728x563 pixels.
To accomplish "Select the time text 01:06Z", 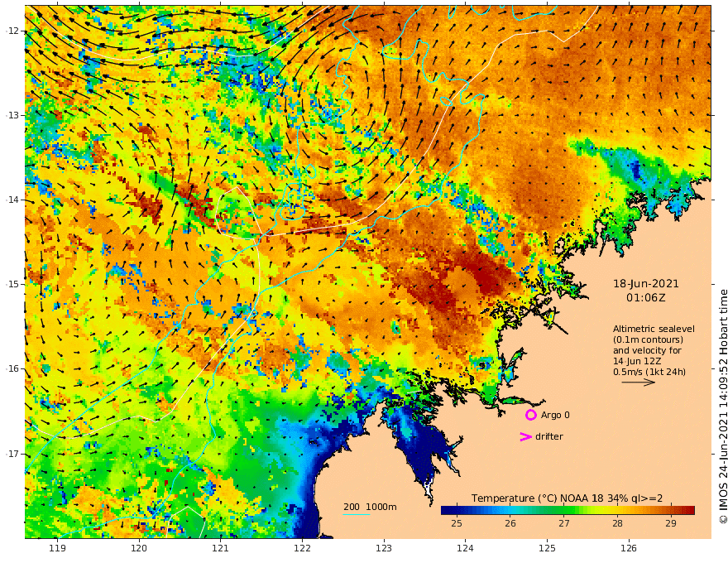I will [646, 297].
